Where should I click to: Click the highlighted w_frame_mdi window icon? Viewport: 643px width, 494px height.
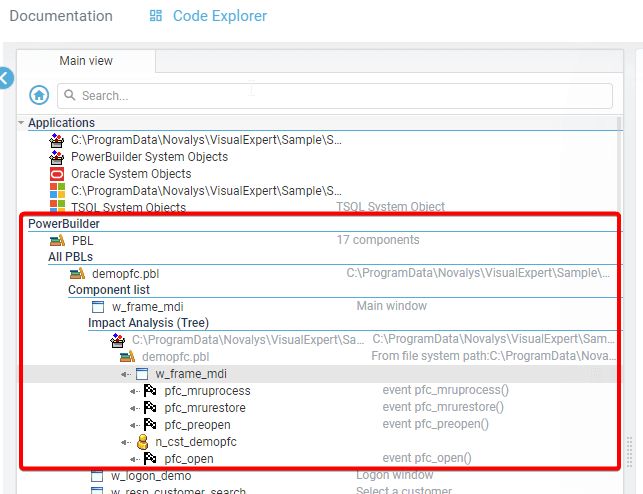pyautogui.click(x=142, y=374)
